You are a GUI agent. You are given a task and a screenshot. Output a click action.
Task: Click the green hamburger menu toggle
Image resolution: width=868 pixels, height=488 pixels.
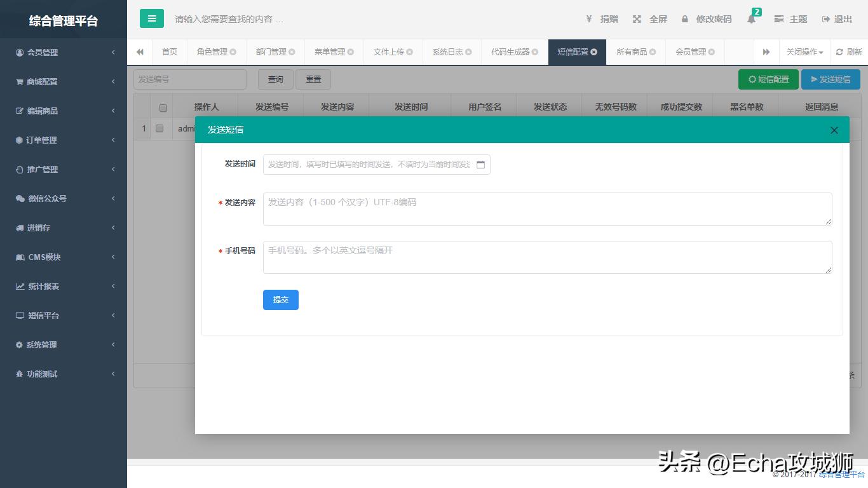click(x=151, y=18)
